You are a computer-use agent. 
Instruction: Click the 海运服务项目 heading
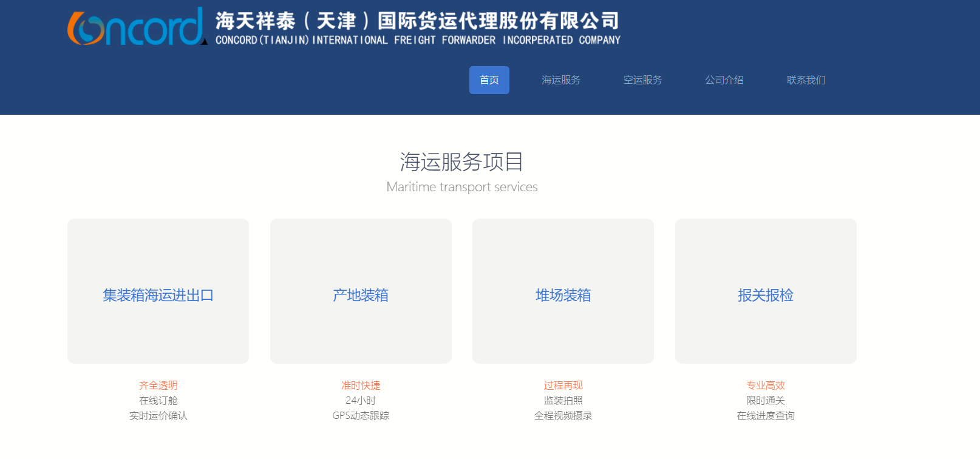coord(462,161)
